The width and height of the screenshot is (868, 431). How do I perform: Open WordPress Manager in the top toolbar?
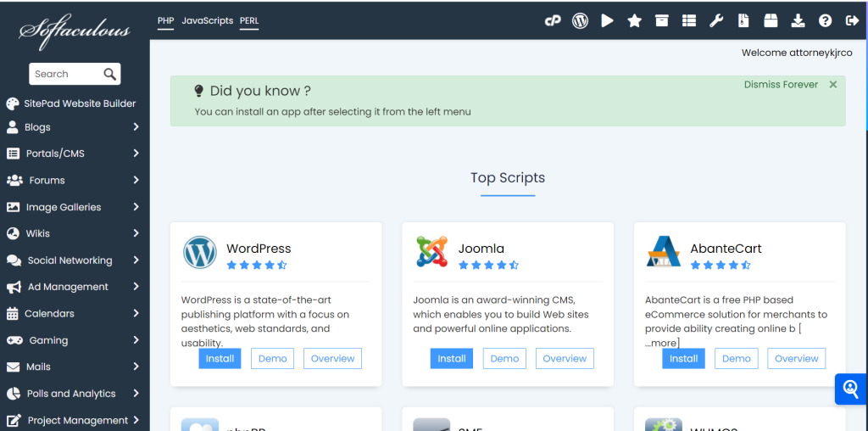(580, 20)
